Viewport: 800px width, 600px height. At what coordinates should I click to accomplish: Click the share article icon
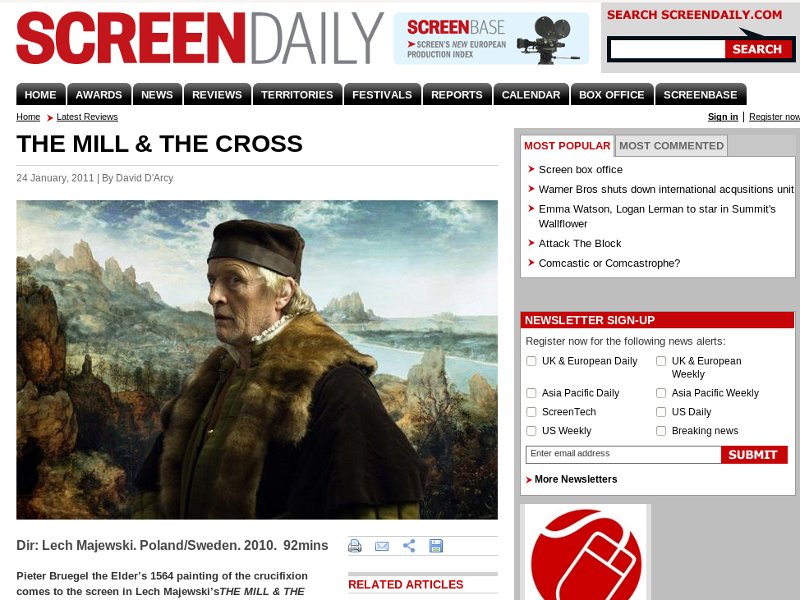(409, 546)
